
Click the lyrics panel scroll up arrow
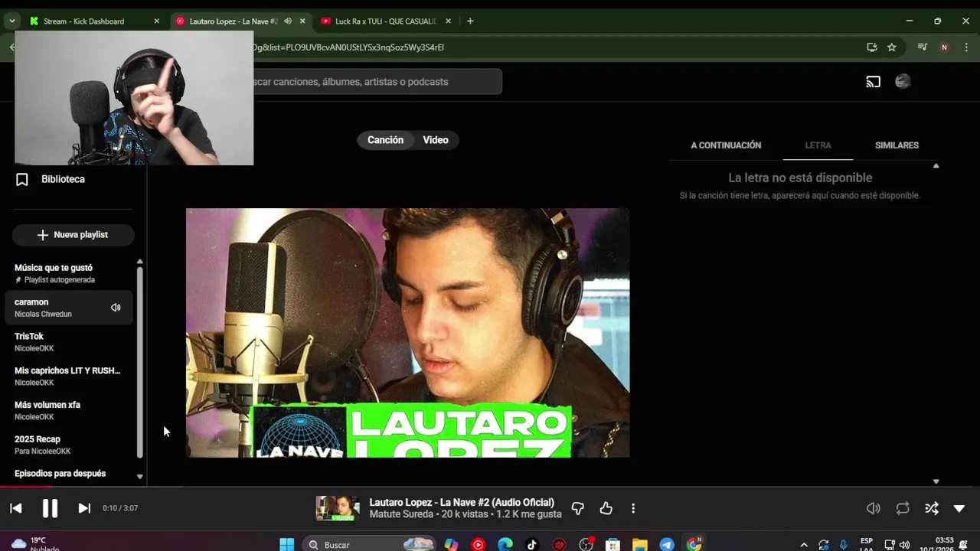click(x=936, y=166)
